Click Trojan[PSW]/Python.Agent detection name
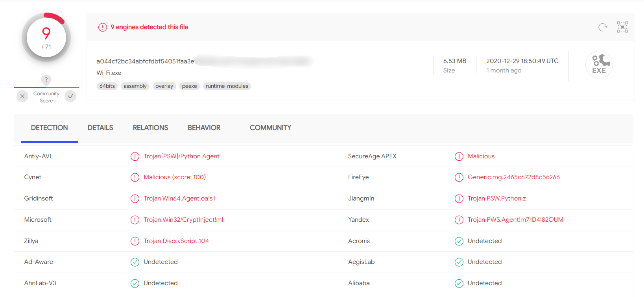 tap(181, 156)
